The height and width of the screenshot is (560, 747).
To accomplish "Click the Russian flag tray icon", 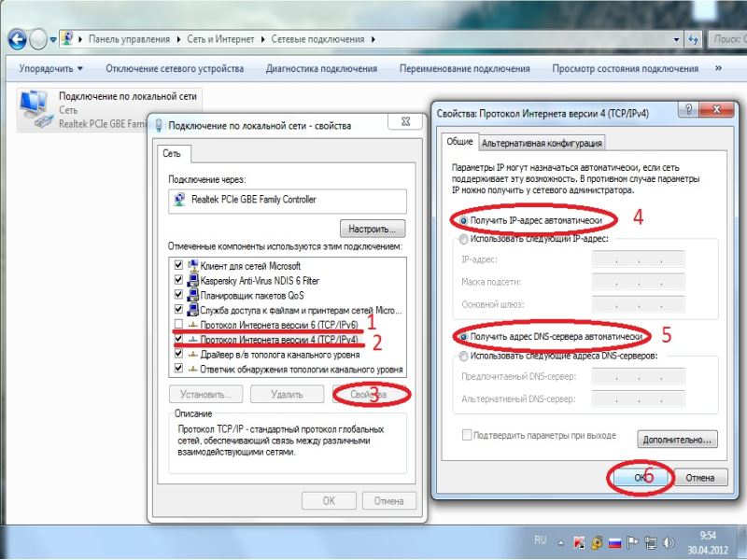I will pyautogui.click(x=614, y=542).
